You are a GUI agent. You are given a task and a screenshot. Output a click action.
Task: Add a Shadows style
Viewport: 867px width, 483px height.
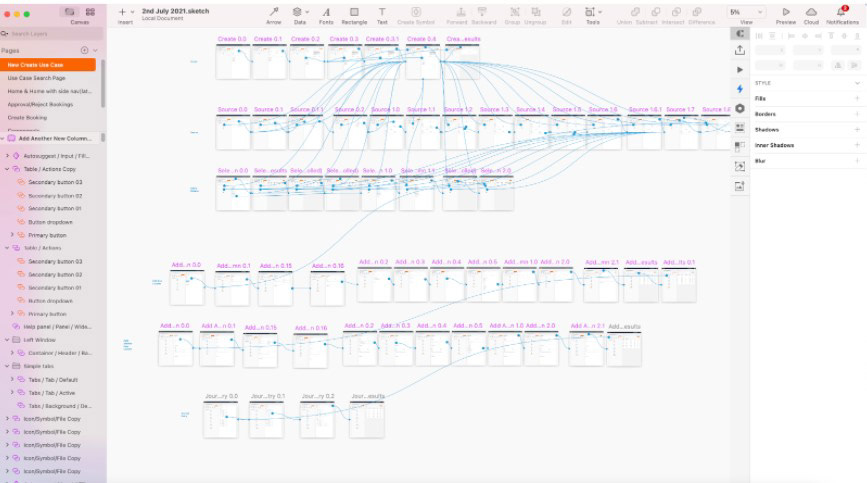(857, 129)
